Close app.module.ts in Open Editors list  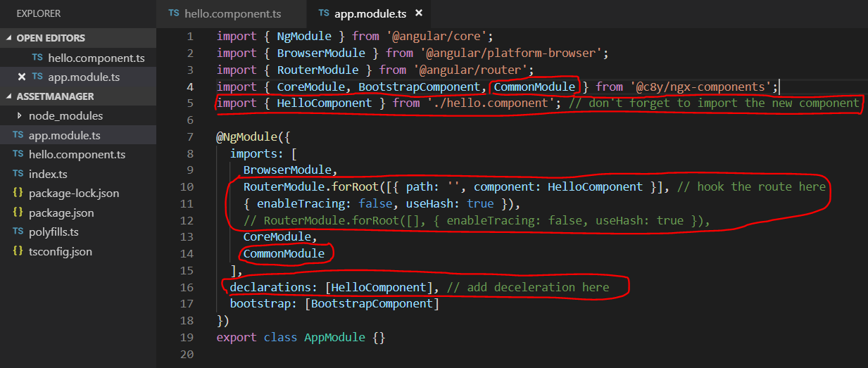pos(21,77)
